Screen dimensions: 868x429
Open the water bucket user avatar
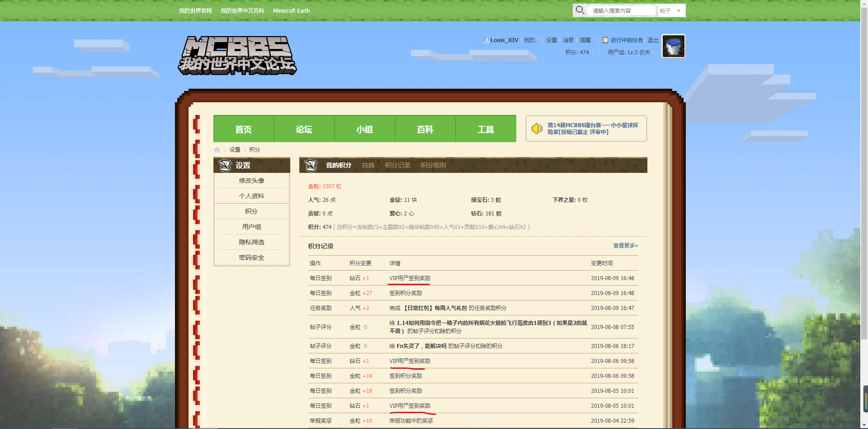[673, 46]
